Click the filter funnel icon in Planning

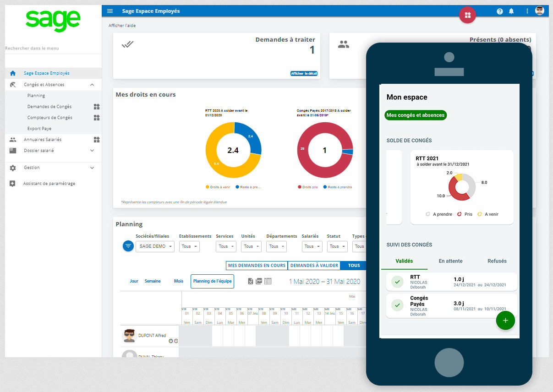click(128, 246)
